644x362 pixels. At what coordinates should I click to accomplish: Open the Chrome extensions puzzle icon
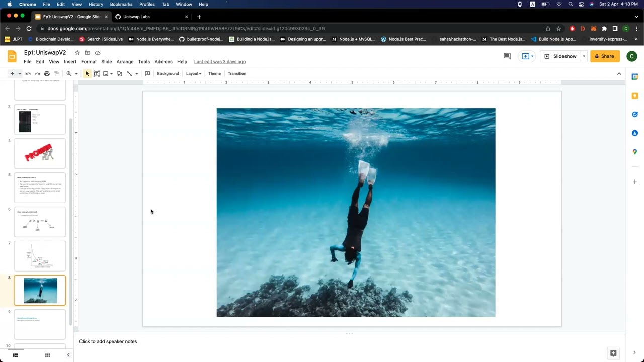pyautogui.click(x=604, y=29)
